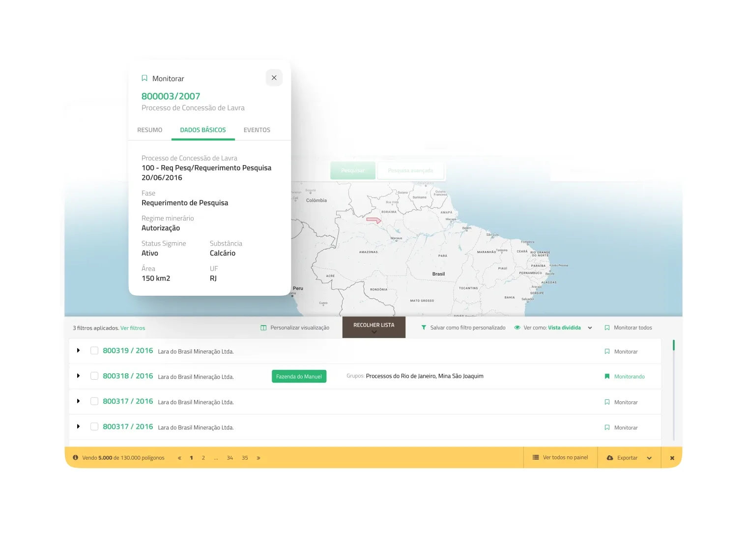
Task: Go to next pages with the » icon
Action: point(259,458)
